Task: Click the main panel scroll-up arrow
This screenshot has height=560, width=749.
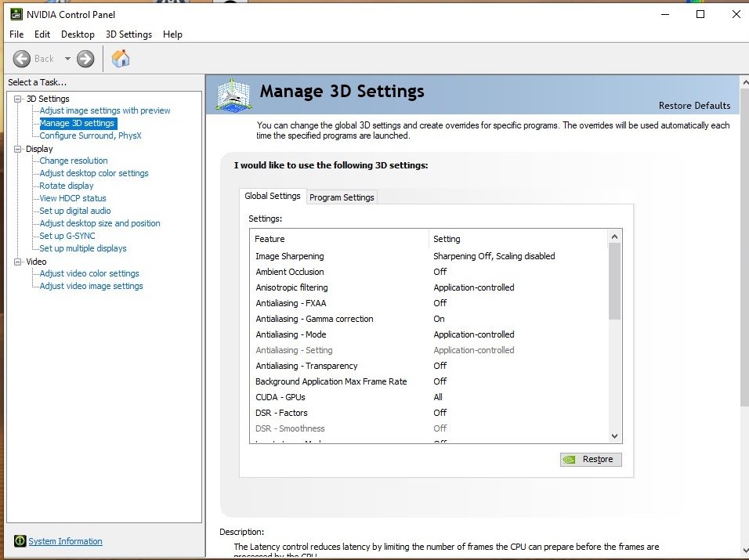Action: tap(745, 83)
